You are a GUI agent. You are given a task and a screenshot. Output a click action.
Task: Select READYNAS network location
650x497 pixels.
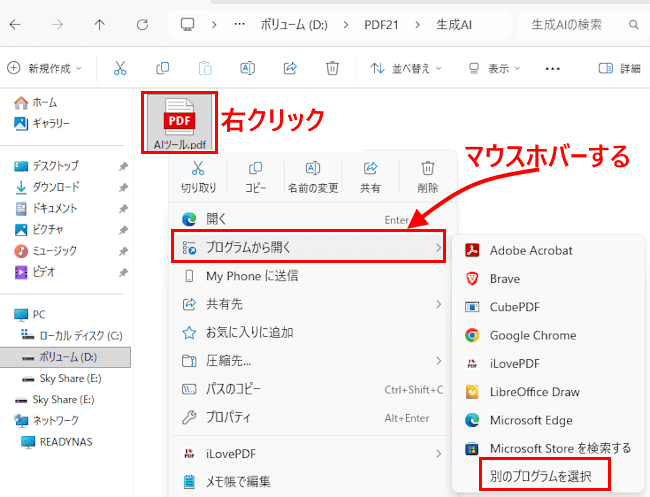click(x=57, y=442)
